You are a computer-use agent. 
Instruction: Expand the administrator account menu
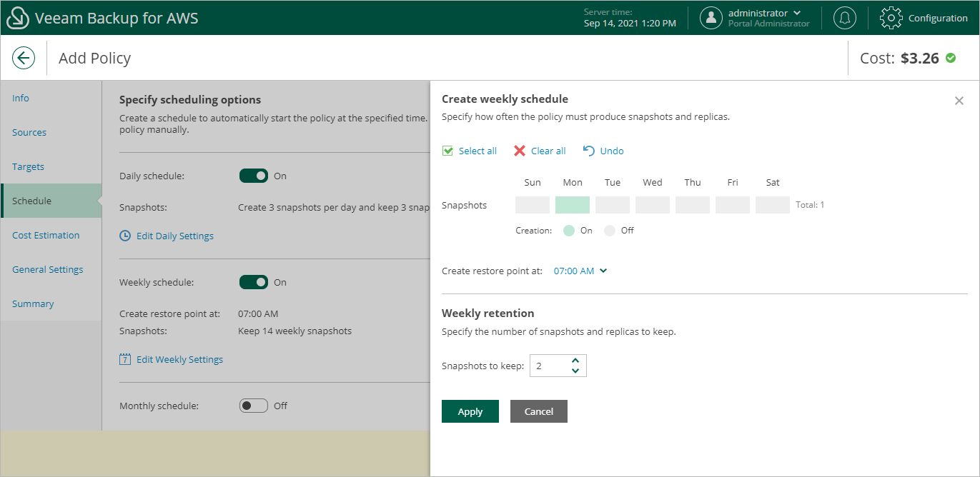click(x=797, y=13)
